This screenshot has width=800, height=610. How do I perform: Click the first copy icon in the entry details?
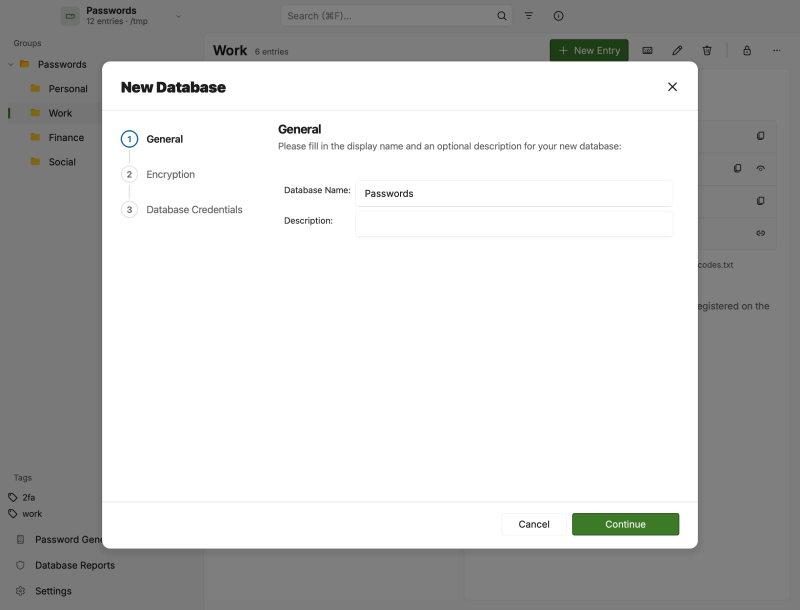[x=760, y=136]
